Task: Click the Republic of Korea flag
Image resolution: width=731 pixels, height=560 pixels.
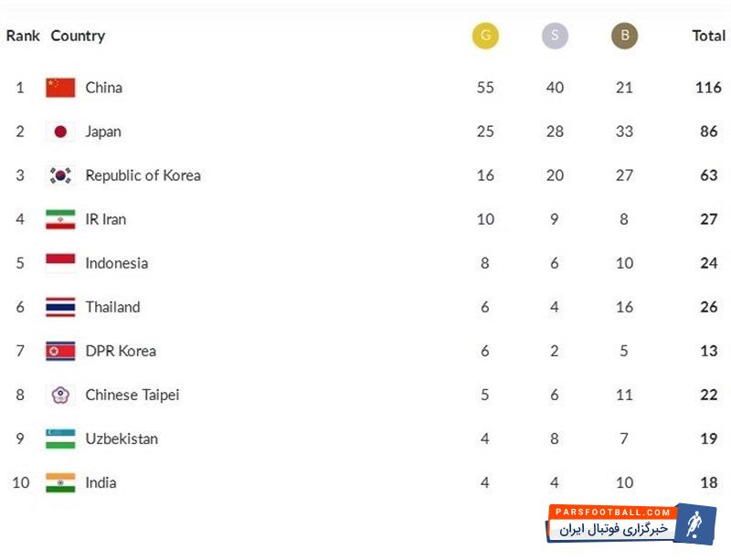Action: tap(60, 175)
